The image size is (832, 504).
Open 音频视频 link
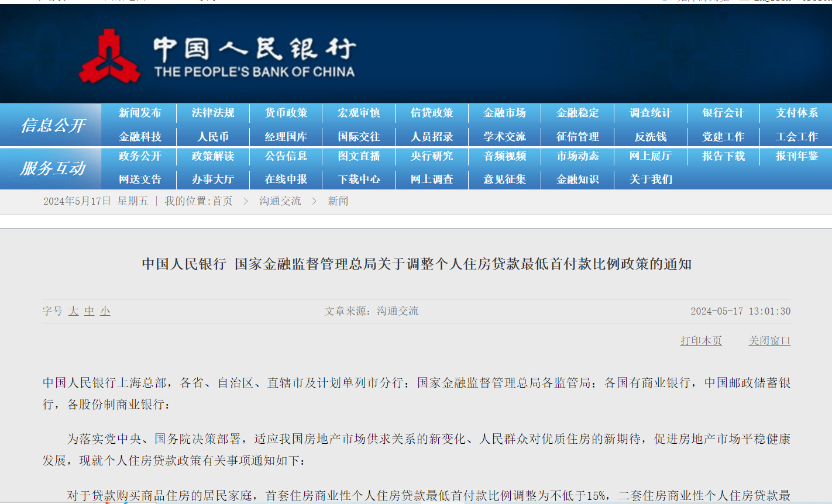[505, 156]
